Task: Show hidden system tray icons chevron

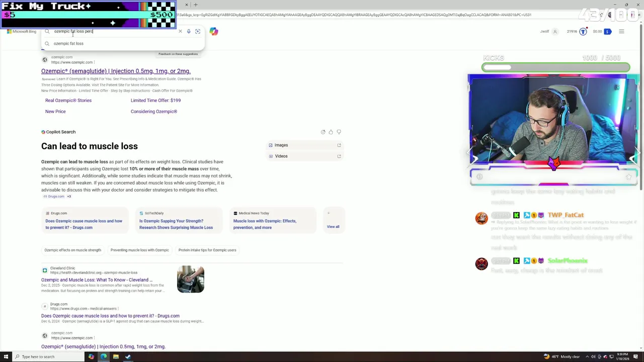Action: click(x=586, y=357)
